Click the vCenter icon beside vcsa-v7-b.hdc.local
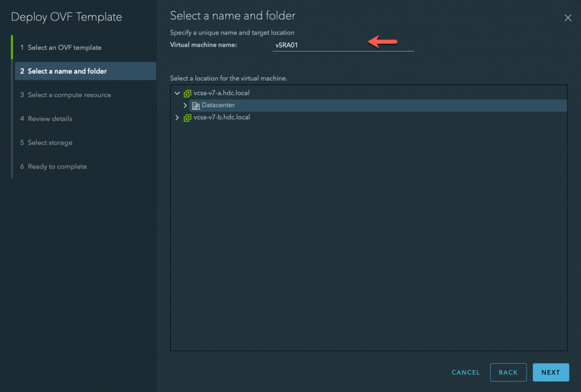581x392 pixels. click(187, 118)
